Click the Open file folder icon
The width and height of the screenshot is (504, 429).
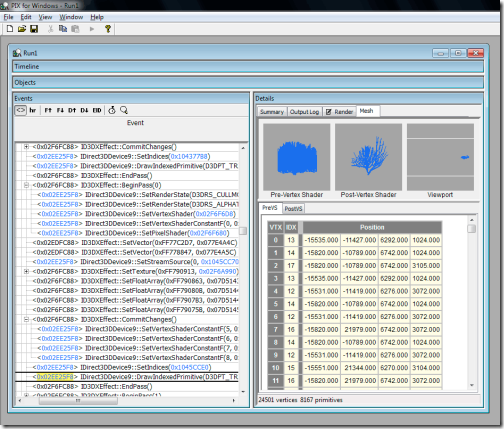pos(22,29)
